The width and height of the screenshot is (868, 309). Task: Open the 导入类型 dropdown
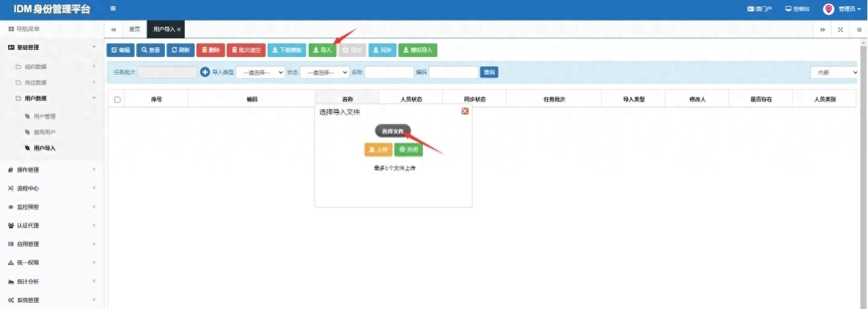coord(260,72)
